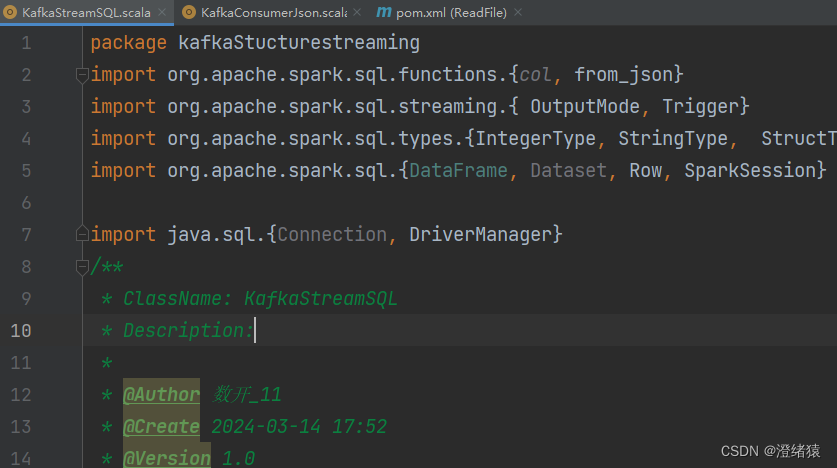Close the pom.xml (ReadFile) tab
This screenshot has height=468, width=837.
click(x=518, y=12)
